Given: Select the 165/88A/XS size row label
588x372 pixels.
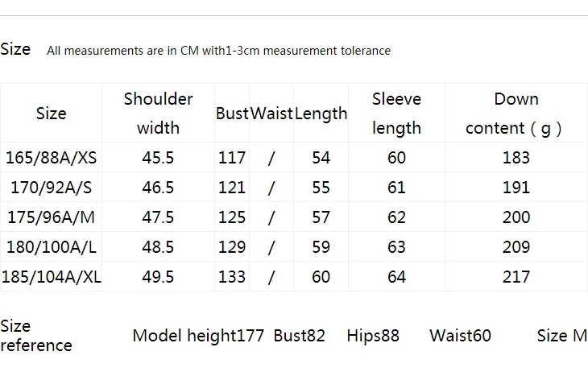Looking at the screenshot, I should (51, 158).
